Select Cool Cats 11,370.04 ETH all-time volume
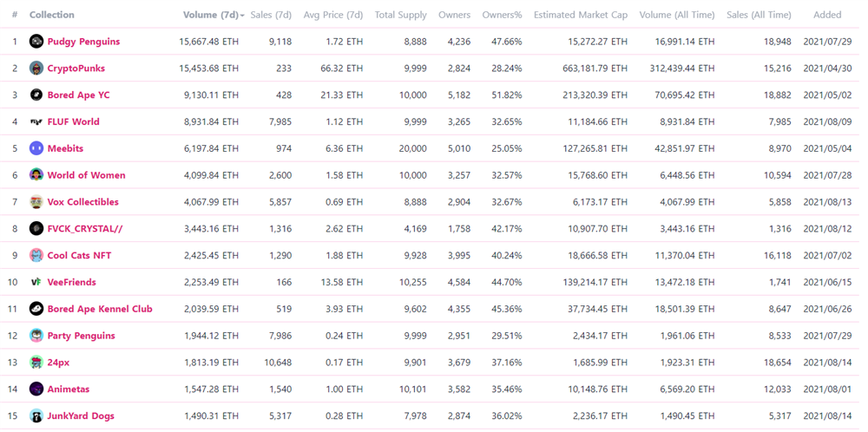The width and height of the screenshot is (868, 432). 687,256
